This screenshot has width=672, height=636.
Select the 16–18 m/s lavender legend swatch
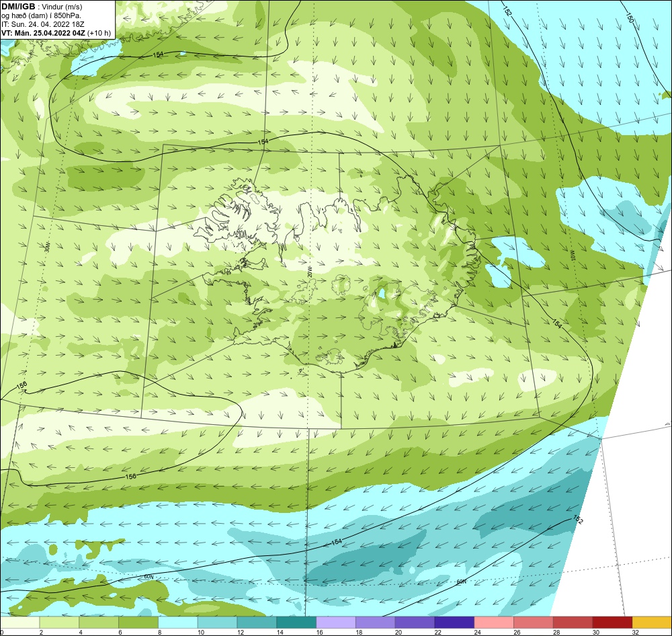click(336, 623)
